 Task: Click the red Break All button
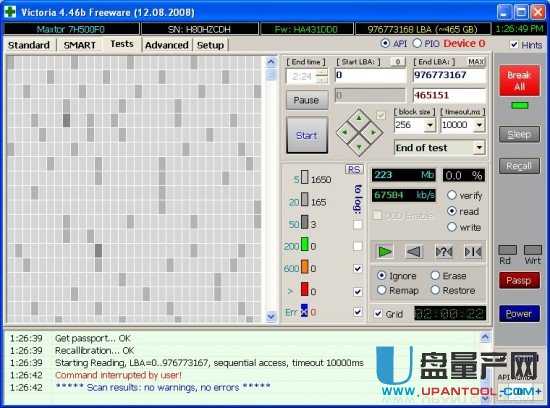(519, 80)
